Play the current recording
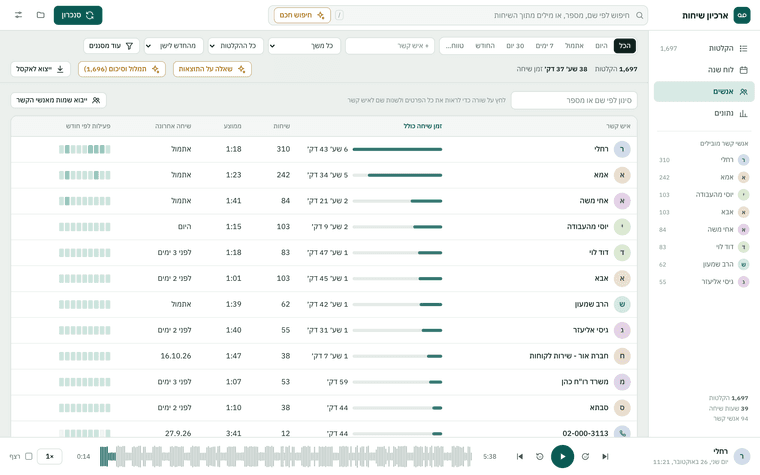Screen dimensions: 760x475 (562, 457)
